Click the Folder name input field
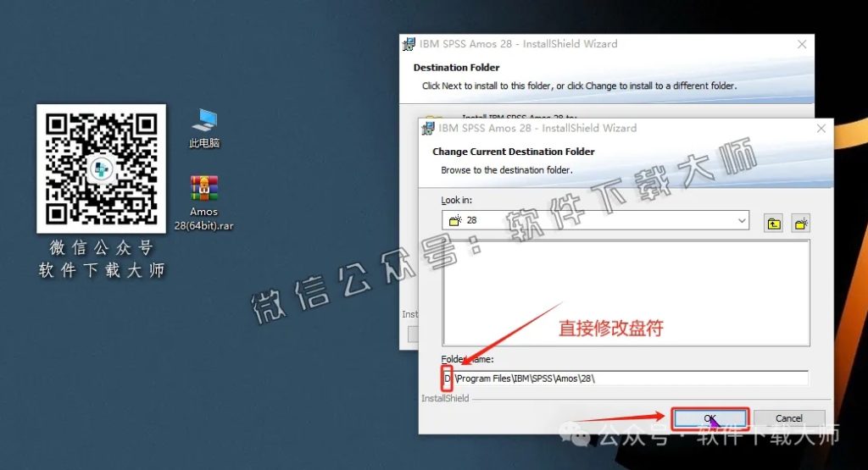 (x=625, y=379)
